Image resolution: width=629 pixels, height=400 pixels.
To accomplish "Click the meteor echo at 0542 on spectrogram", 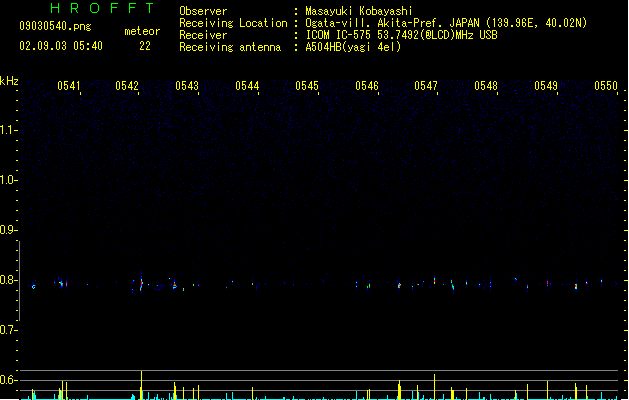I will click(141, 282).
